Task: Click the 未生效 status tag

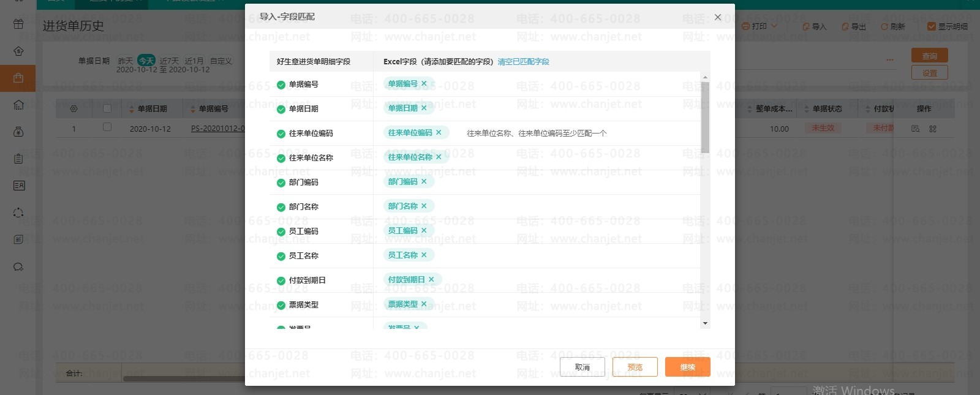Action: [x=823, y=128]
